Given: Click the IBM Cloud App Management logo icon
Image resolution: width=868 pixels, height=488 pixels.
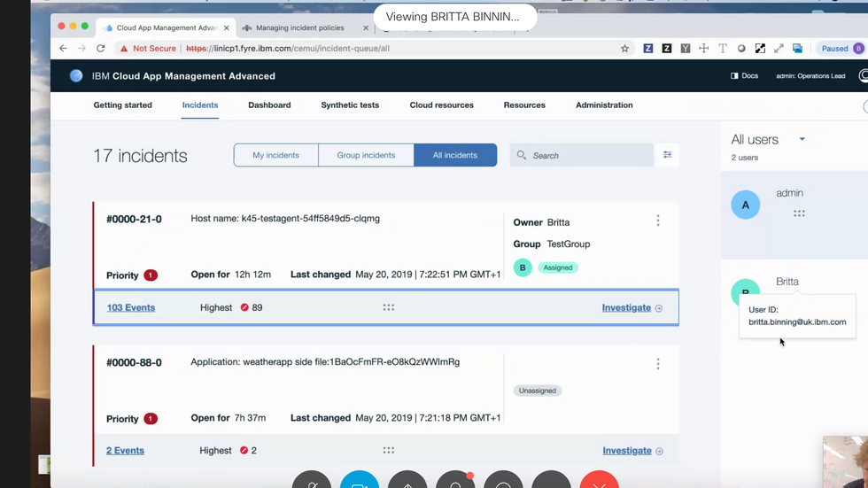Looking at the screenshot, I should [x=76, y=76].
